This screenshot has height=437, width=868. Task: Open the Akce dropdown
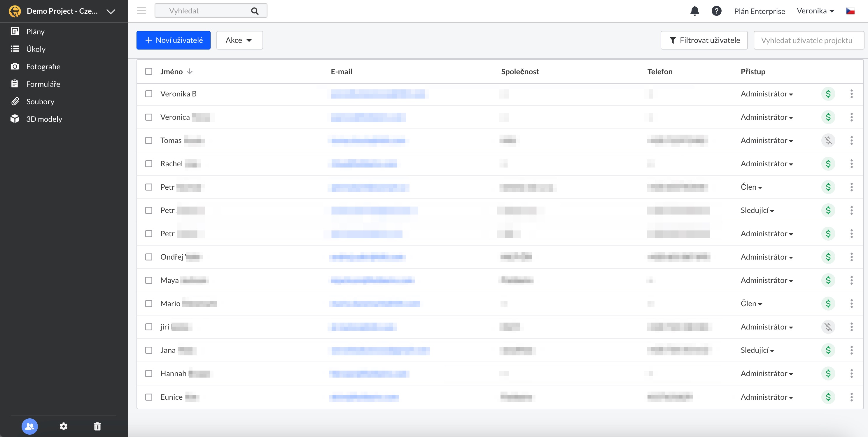click(239, 40)
